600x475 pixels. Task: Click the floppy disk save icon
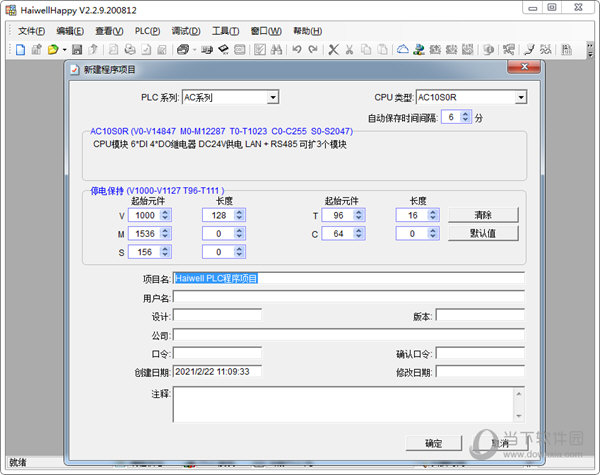tap(77, 50)
